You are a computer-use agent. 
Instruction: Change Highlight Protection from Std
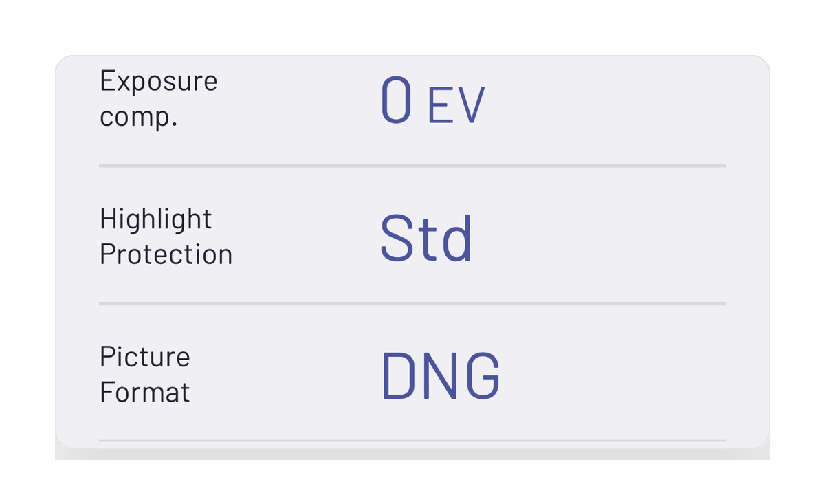426,238
